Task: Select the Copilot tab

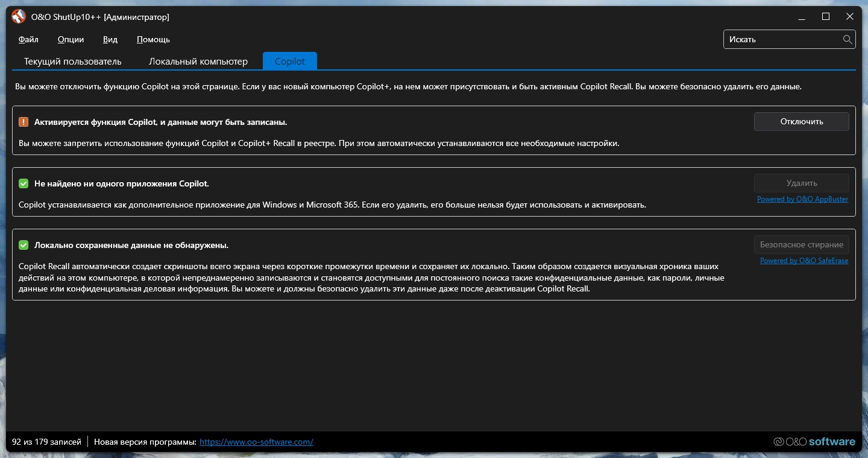Action: tap(290, 62)
